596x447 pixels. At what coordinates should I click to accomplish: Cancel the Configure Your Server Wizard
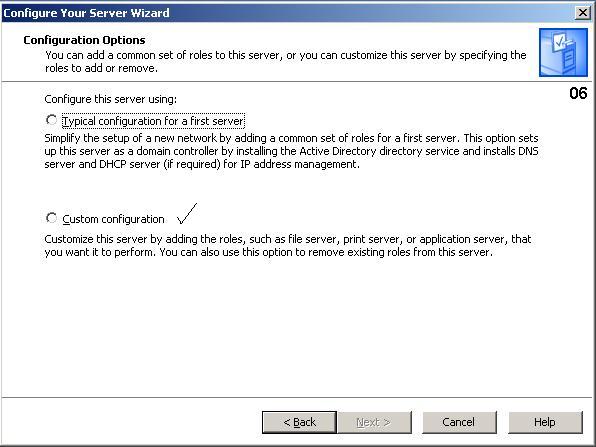click(x=459, y=422)
